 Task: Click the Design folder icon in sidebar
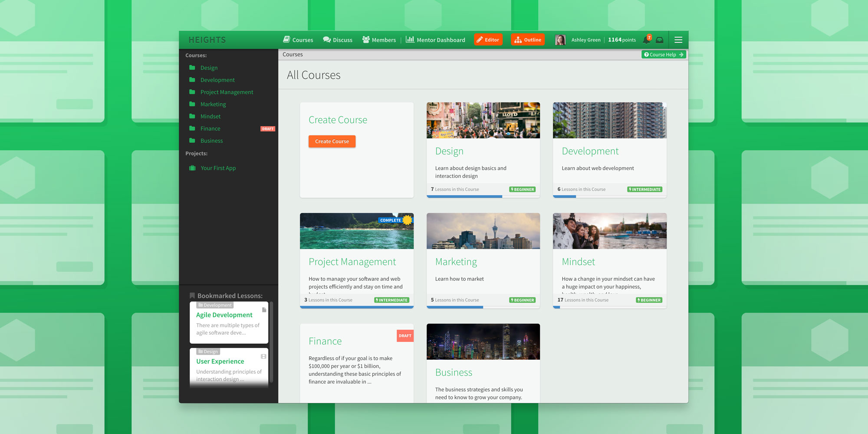192,68
